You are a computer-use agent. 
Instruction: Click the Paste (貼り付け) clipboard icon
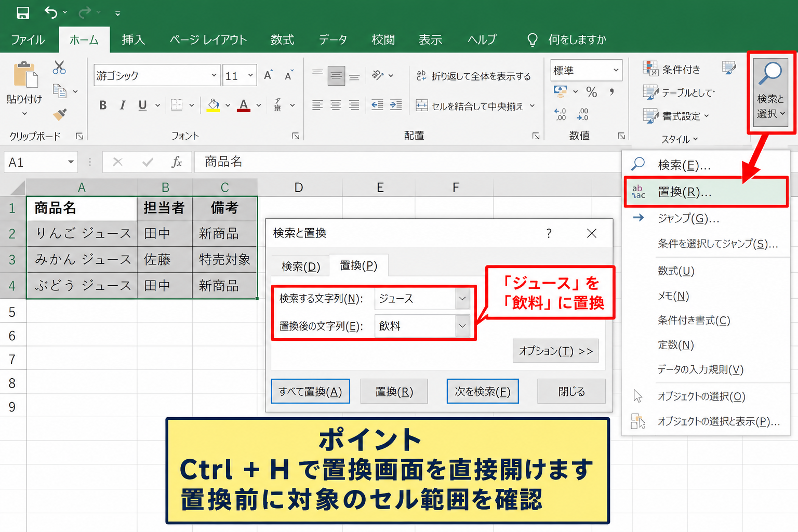click(25, 75)
